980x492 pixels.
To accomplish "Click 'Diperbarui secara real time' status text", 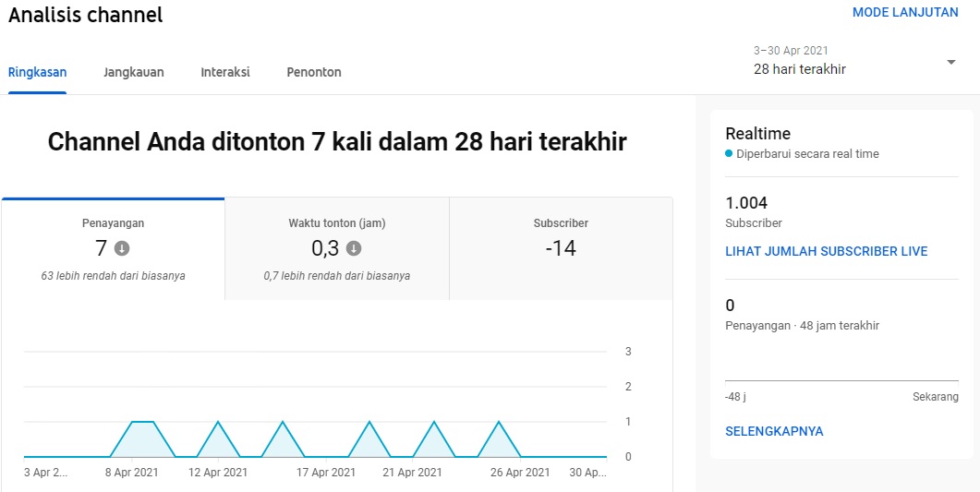I will click(807, 154).
